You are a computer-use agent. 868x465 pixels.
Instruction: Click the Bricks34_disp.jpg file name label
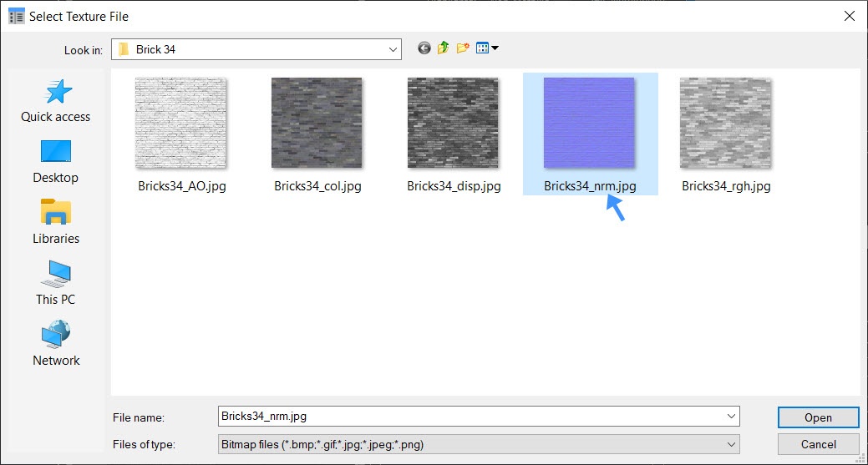(454, 186)
